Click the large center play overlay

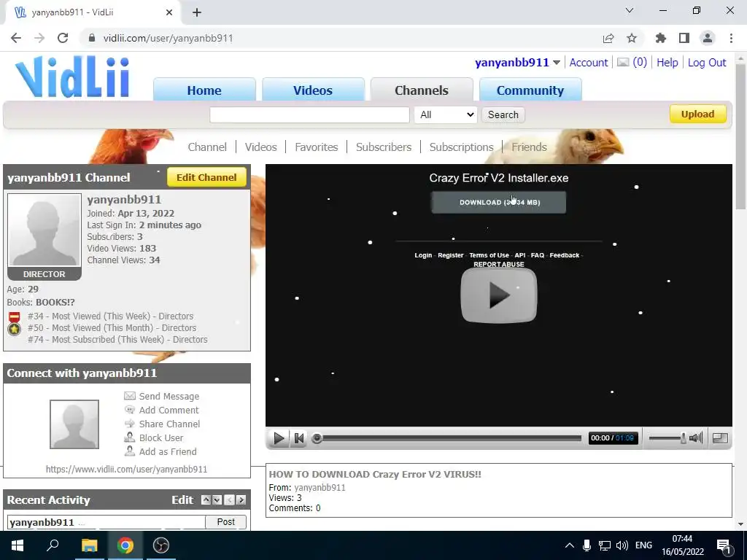tap(499, 295)
